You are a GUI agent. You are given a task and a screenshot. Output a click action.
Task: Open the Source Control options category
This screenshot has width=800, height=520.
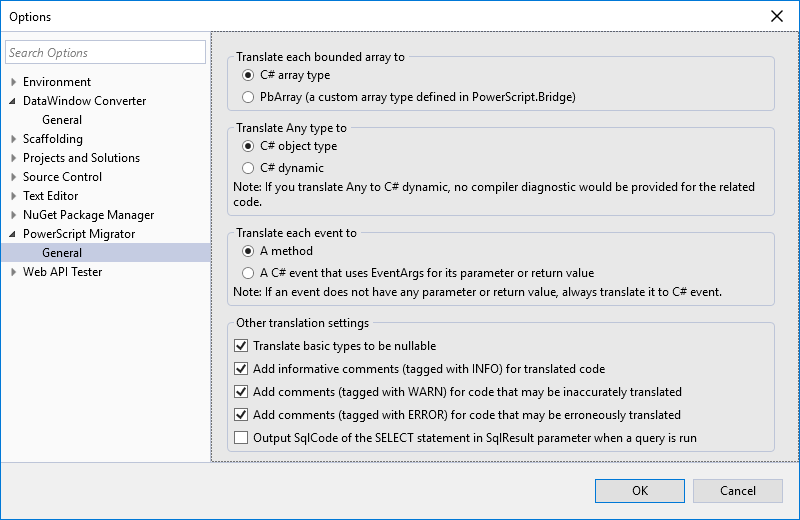tap(62, 177)
